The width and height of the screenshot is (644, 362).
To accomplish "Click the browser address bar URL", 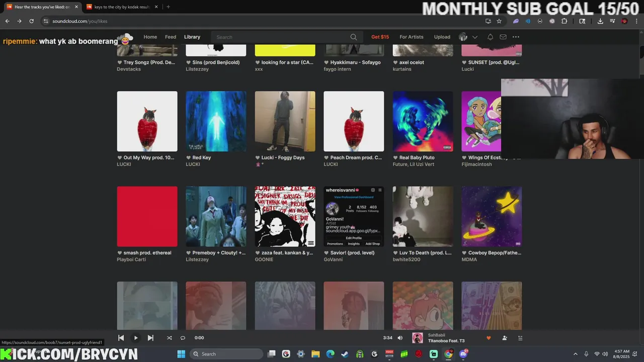I will (x=80, y=21).
